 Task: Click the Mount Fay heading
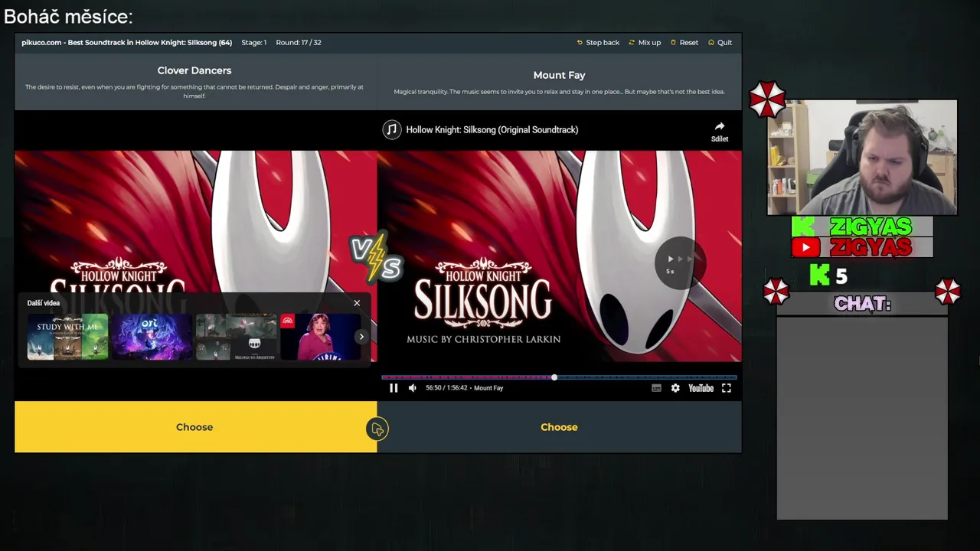559,75
